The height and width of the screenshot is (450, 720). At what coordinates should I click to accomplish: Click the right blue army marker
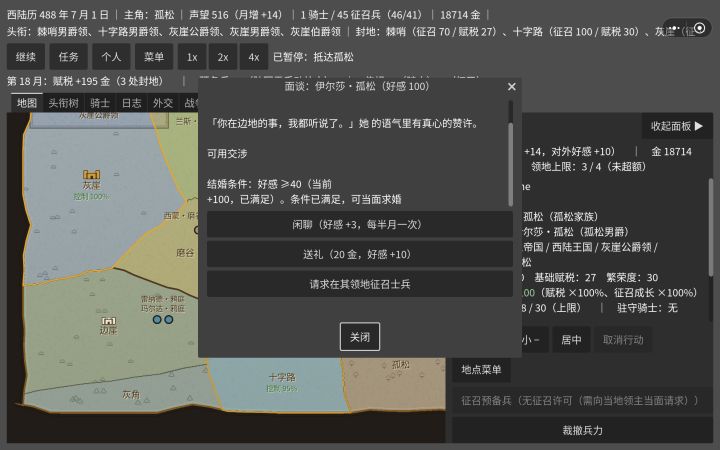click(x=169, y=319)
